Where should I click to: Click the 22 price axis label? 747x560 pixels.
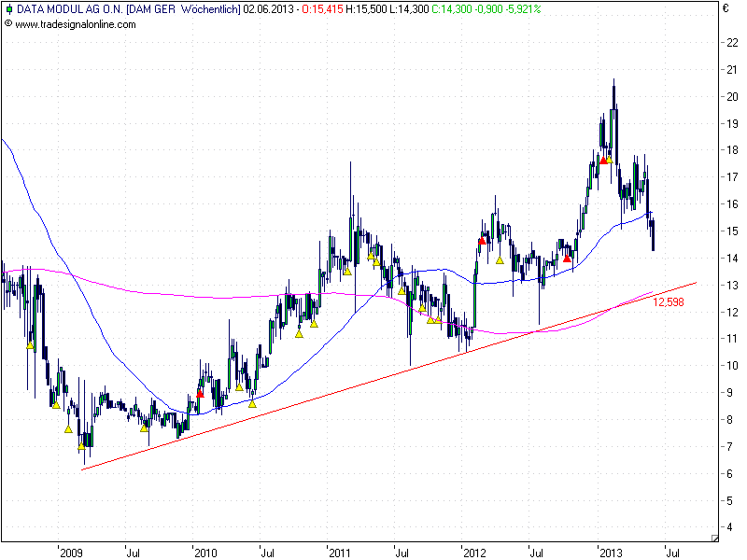pos(732,42)
